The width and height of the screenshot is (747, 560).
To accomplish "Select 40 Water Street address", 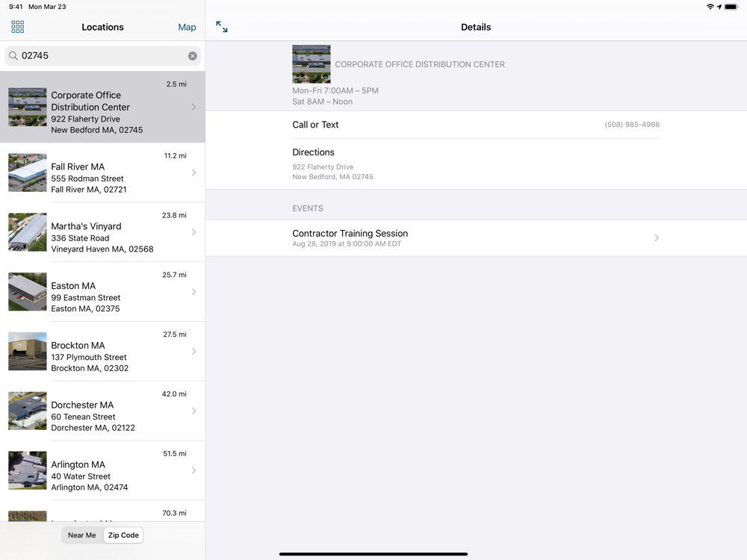I will coord(81,476).
